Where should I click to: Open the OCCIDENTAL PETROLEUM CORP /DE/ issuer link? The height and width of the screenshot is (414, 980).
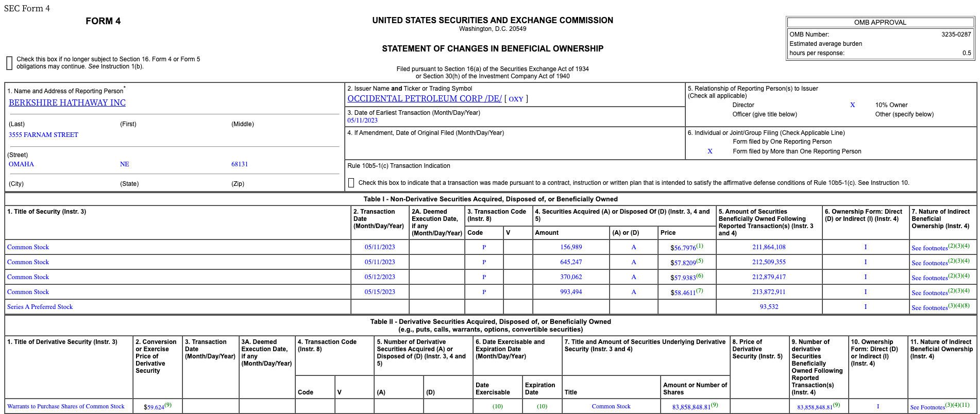tap(425, 98)
